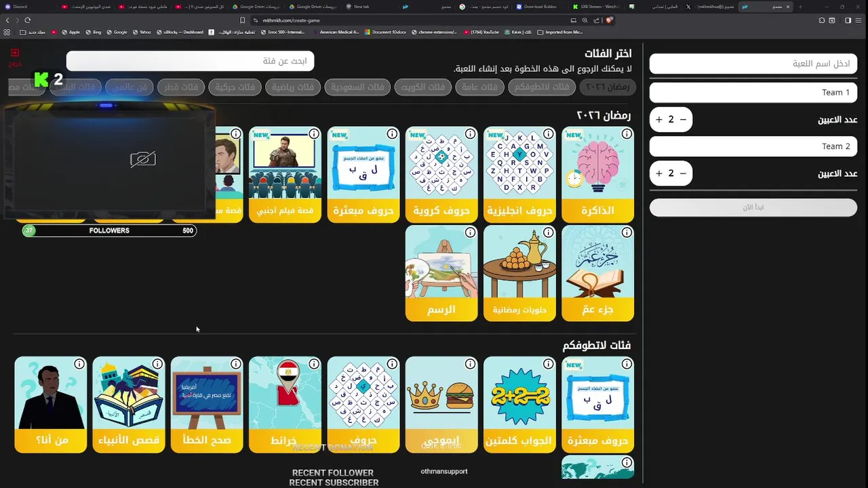The height and width of the screenshot is (488, 868).
Task: Click the Team 2 name field
Action: click(753, 146)
